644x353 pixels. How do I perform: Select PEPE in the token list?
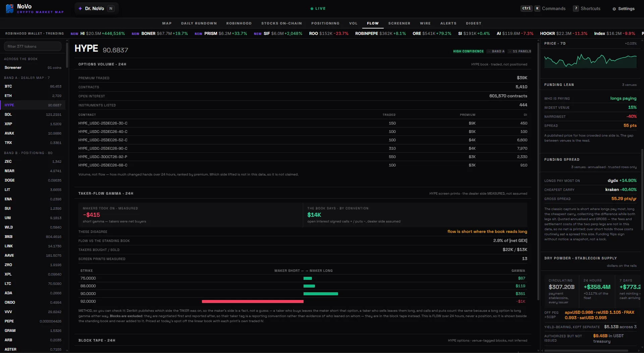point(33,321)
